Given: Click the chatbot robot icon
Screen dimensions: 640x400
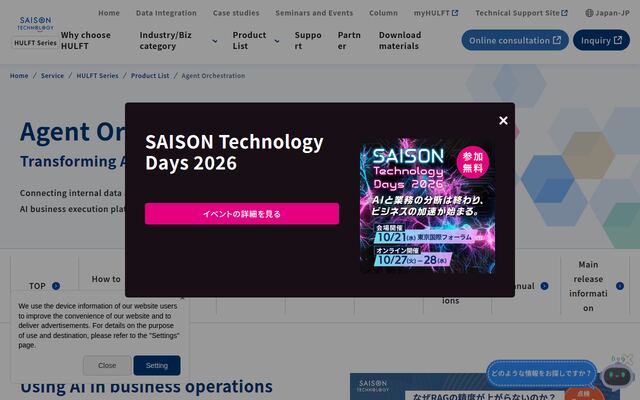Looking at the screenshot, I should pyautogui.click(x=617, y=375).
